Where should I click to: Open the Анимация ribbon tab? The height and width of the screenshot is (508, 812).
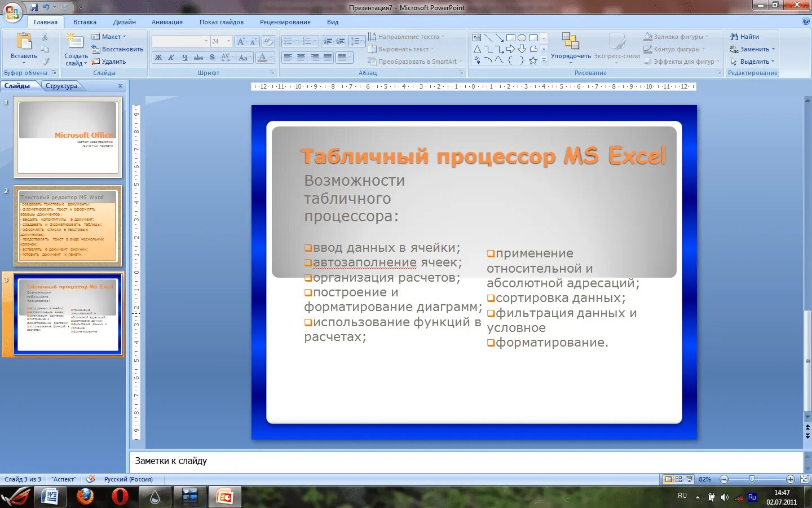[x=167, y=22]
